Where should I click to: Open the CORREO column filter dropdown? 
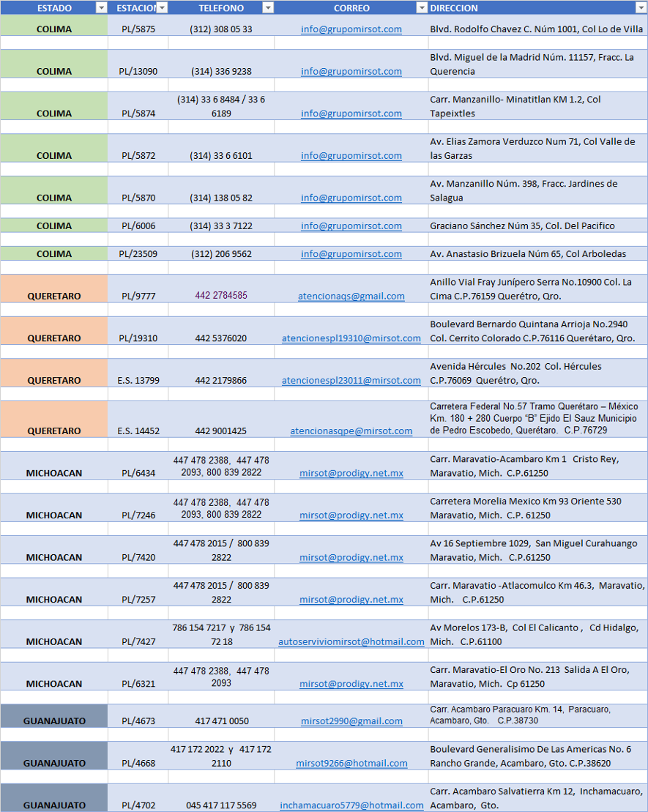pyautogui.click(x=422, y=8)
